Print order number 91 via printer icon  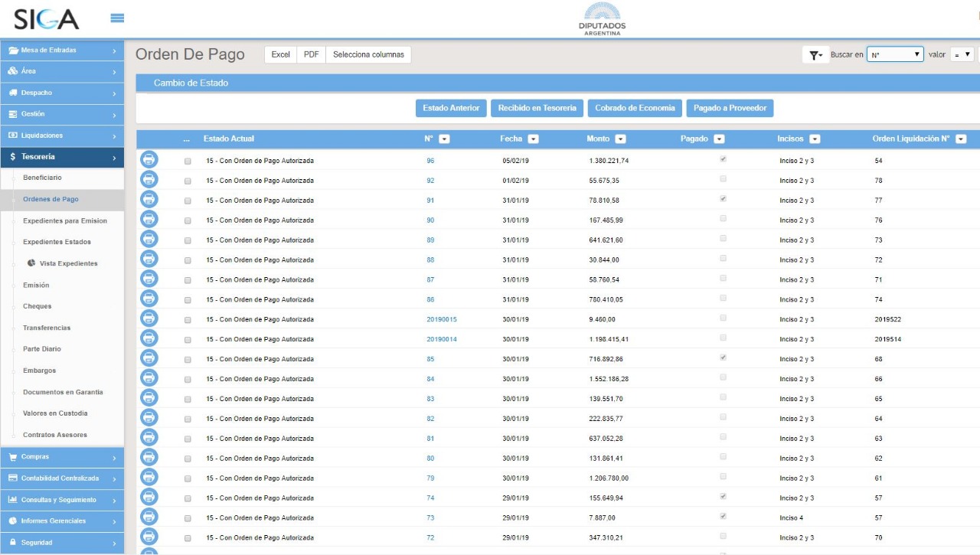click(x=149, y=199)
